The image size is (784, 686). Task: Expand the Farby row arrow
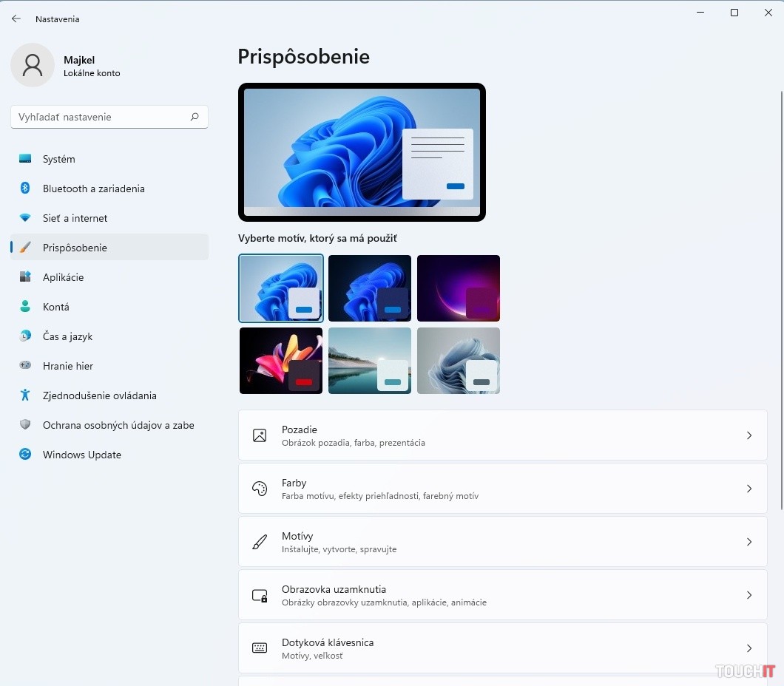tap(748, 489)
